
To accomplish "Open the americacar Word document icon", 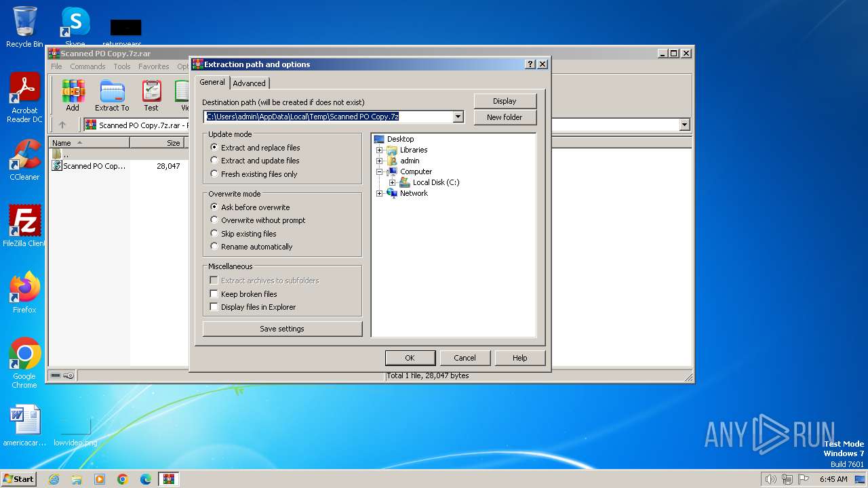I will point(24,426).
